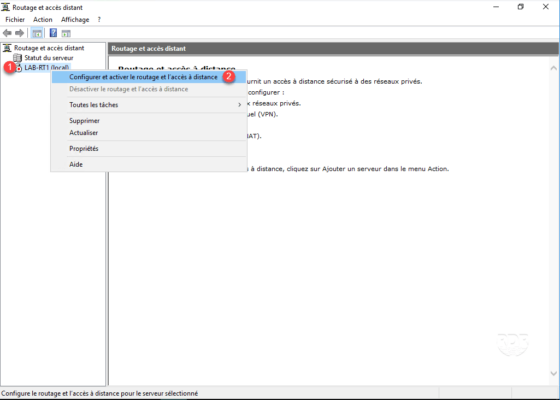Open the Toutes les tâches submenu
This screenshot has width=560, height=400.
(149, 105)
